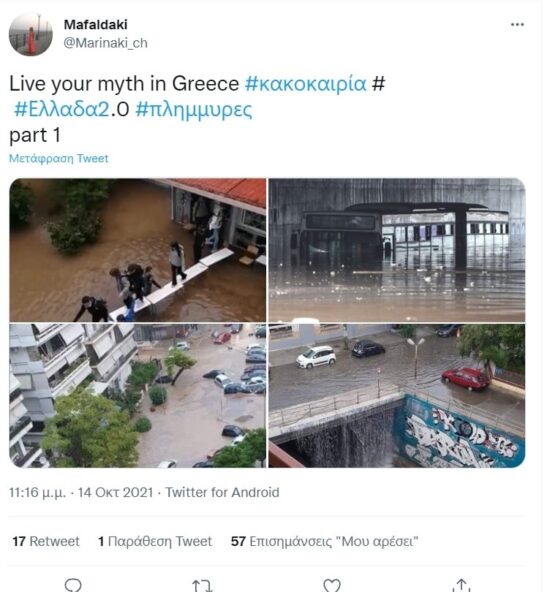Open photo of people crossing flooded walkway
Image resolution: width=550 pixels, height=592 pixels.
pos(138,250)
